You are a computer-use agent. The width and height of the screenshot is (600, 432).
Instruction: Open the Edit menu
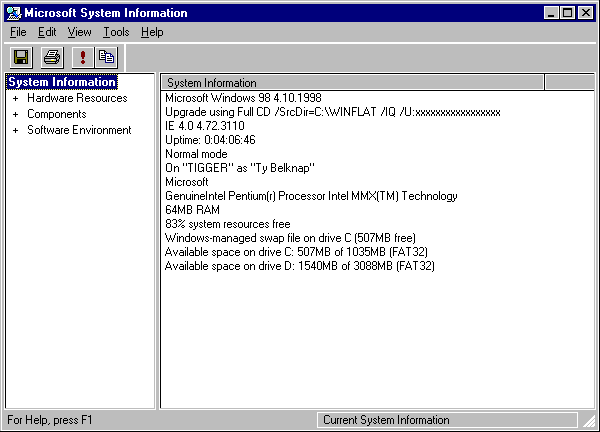coord(47,32)
